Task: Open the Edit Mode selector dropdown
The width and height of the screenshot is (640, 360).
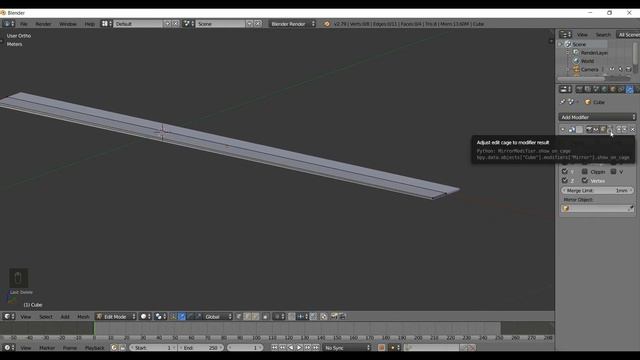Action: click(x=116, y=317)
